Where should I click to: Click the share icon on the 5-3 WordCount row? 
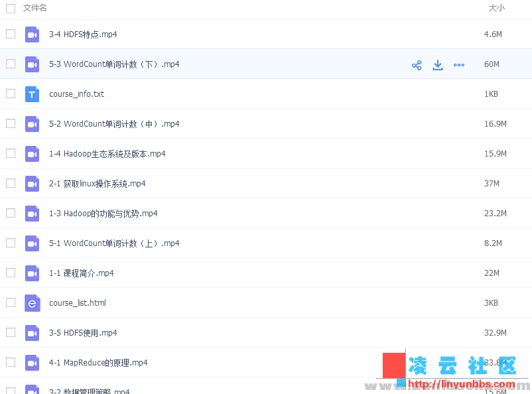coord(417,65)
